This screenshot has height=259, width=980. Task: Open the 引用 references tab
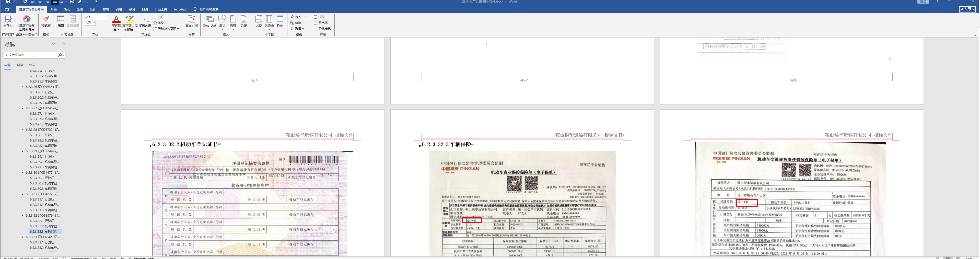(x=119, y=9)
